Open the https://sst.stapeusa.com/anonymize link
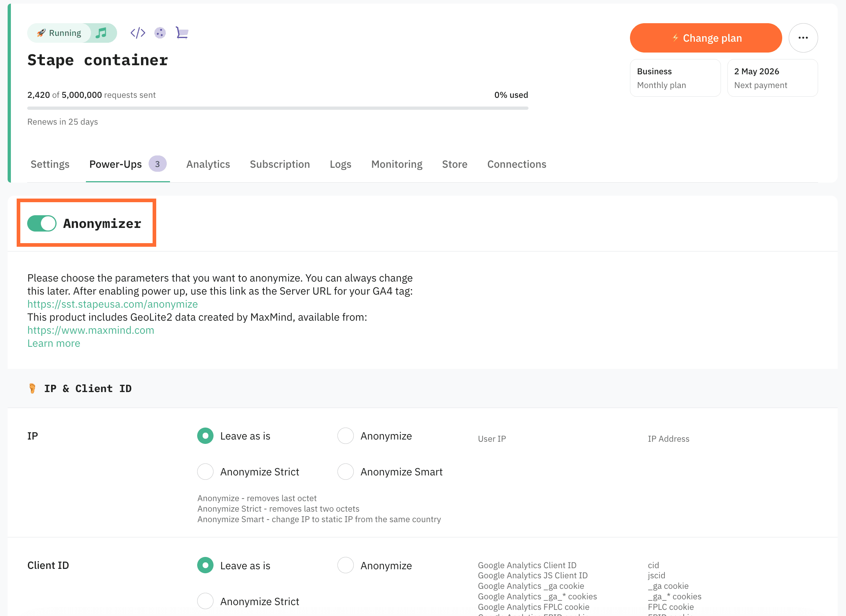Viewport: 846px width, 616px height. pos(112,304)
